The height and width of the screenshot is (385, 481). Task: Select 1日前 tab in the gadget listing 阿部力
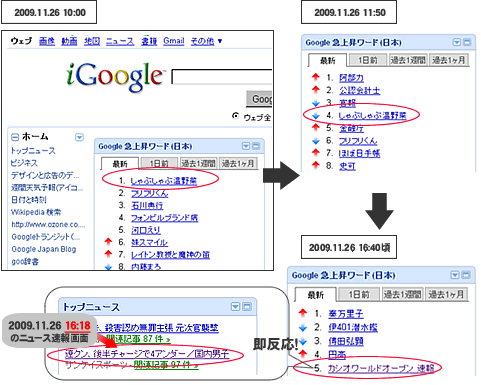367,60
